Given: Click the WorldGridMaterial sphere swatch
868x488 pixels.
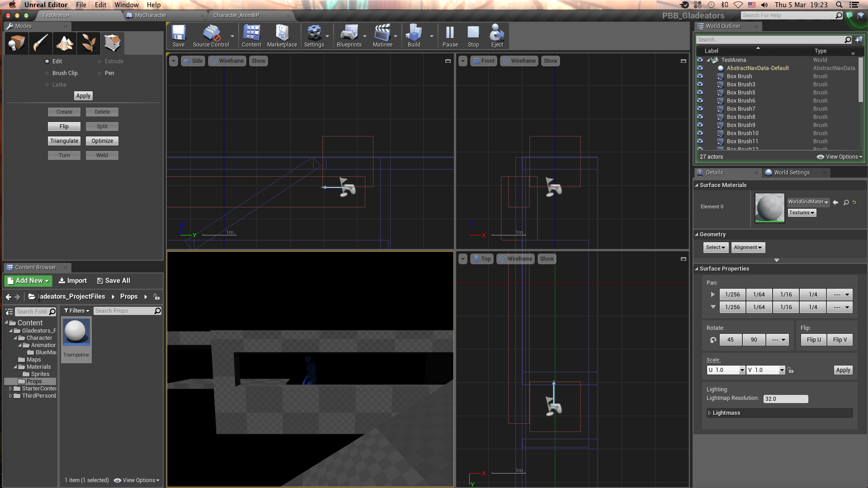Looking at the screenshot, I should [769, 207].
